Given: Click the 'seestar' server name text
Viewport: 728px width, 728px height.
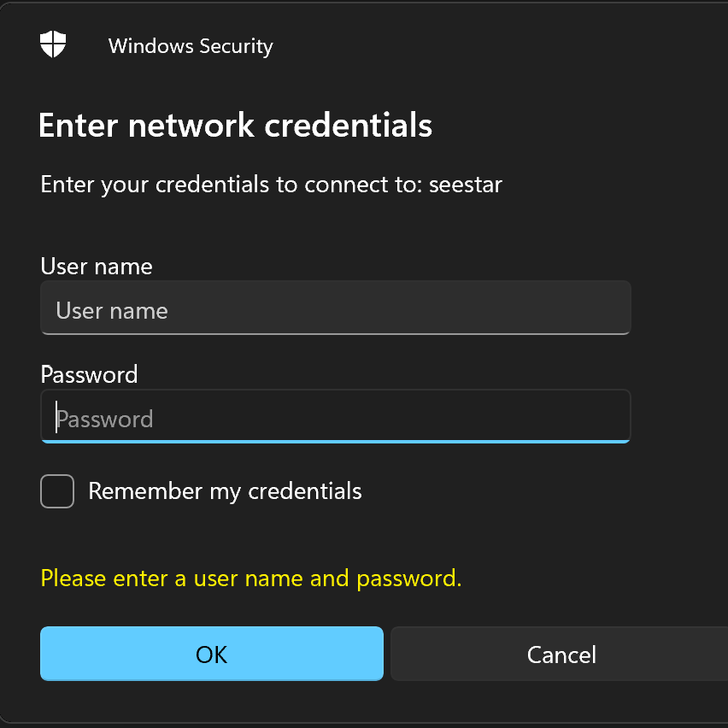Looking at the screenshot, I should 465,185.
